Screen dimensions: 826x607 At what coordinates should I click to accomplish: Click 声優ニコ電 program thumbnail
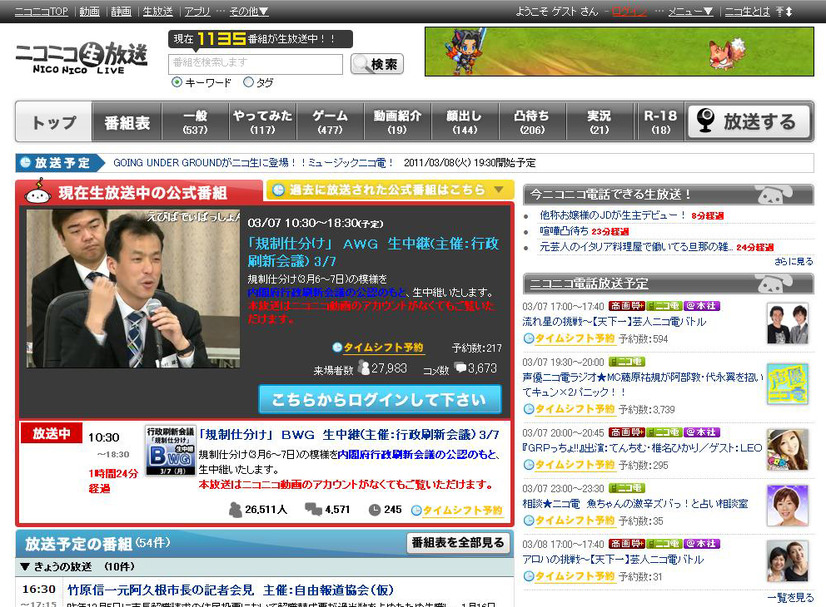point(788,384)
